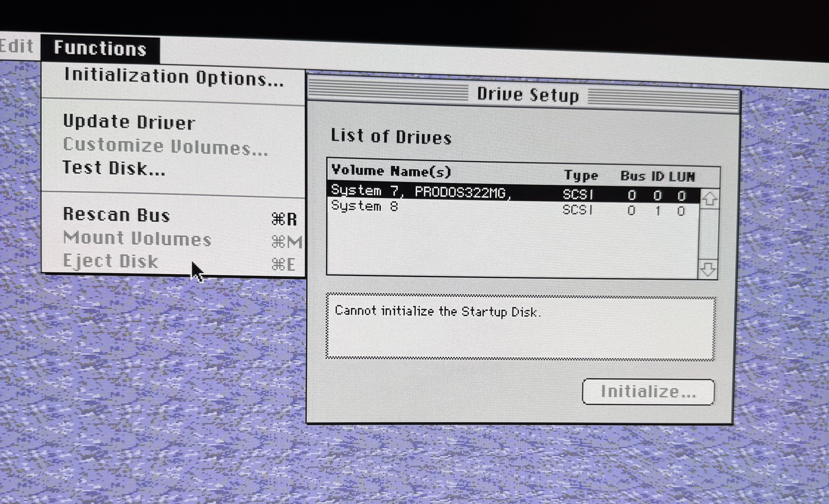Click the drive list scrollbar track
This screenshot has height=504, width=829.
[709, 234]
